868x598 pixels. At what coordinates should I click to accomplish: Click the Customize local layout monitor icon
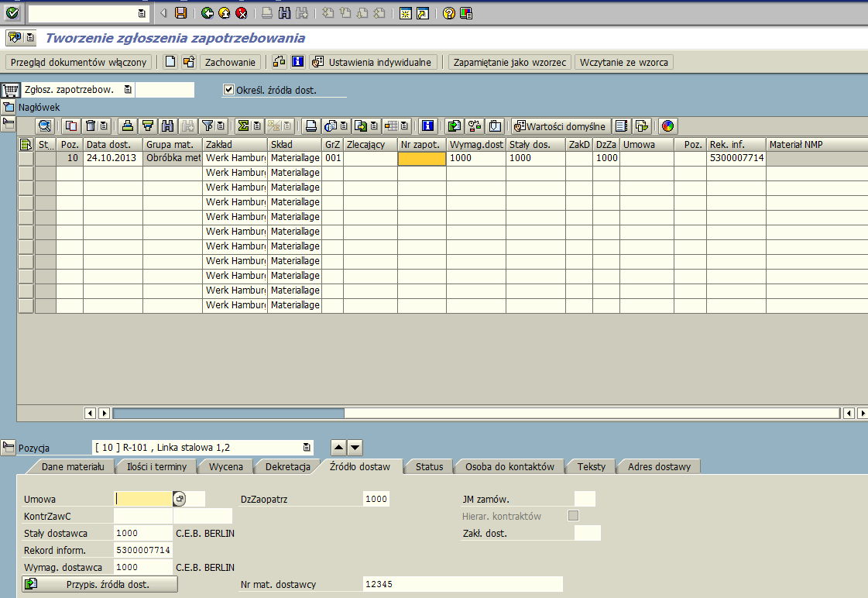pos(466,12)
